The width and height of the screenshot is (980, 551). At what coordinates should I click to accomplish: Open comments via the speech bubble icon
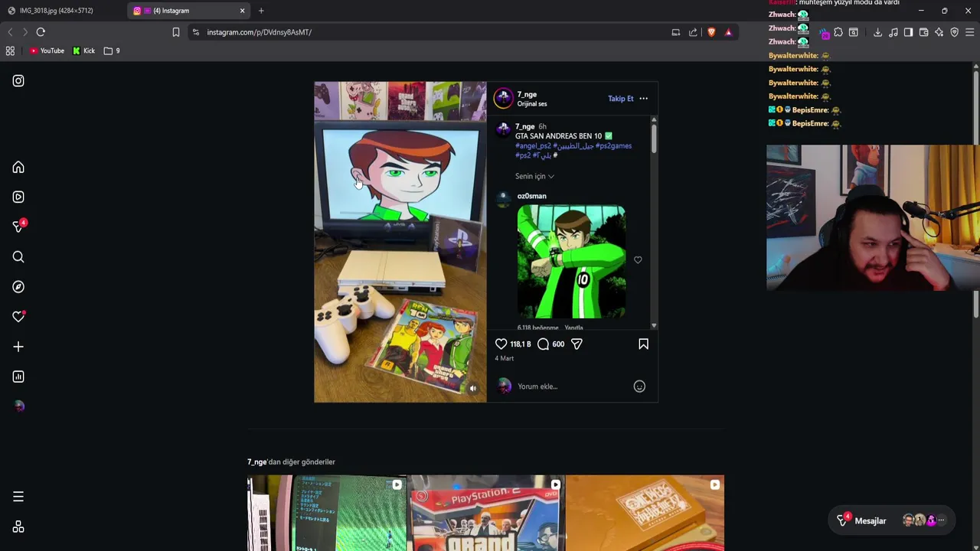543,344
